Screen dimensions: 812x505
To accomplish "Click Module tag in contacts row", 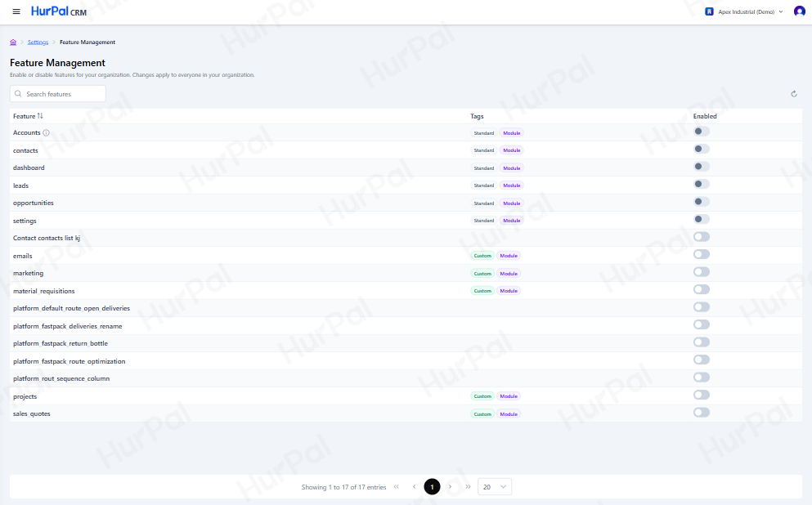I will tap(512, 150).
